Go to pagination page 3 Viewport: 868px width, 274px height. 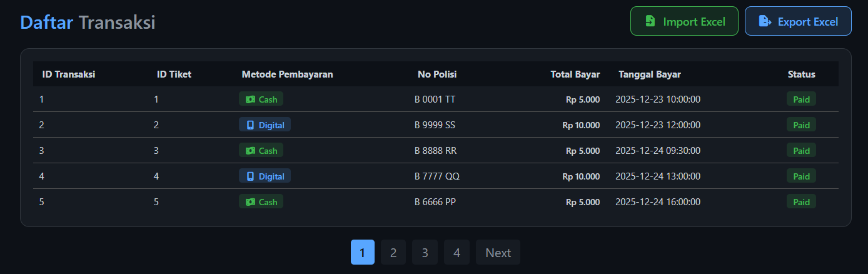pos(425,253)
